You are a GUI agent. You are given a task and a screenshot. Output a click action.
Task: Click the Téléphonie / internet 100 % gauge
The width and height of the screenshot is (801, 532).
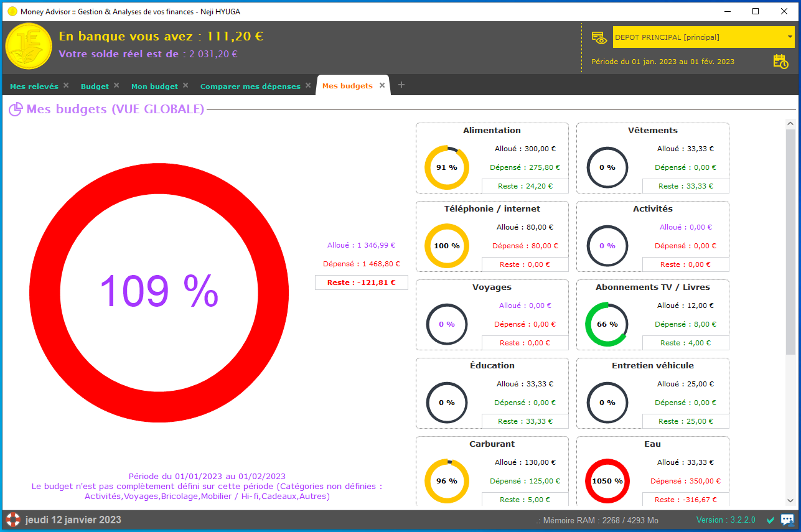tap(446, 246)
